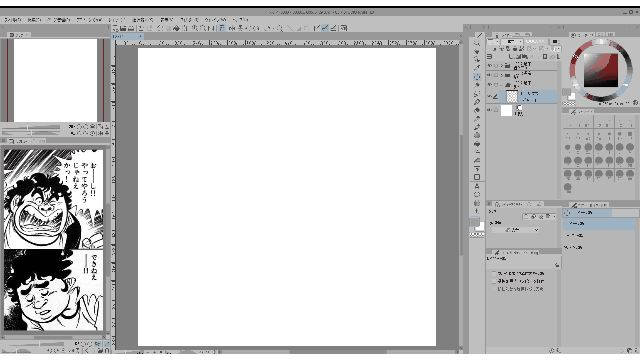Select the highlighted sub tool entry in sub tool list
640x360 pixels.
tap(599, 224)
